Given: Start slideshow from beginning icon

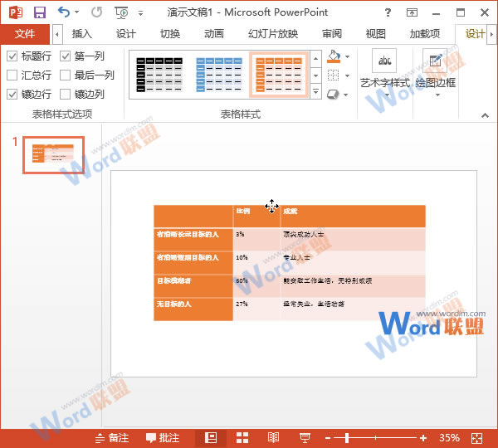Looking at the screenshot, I should [x=122, y=12].
